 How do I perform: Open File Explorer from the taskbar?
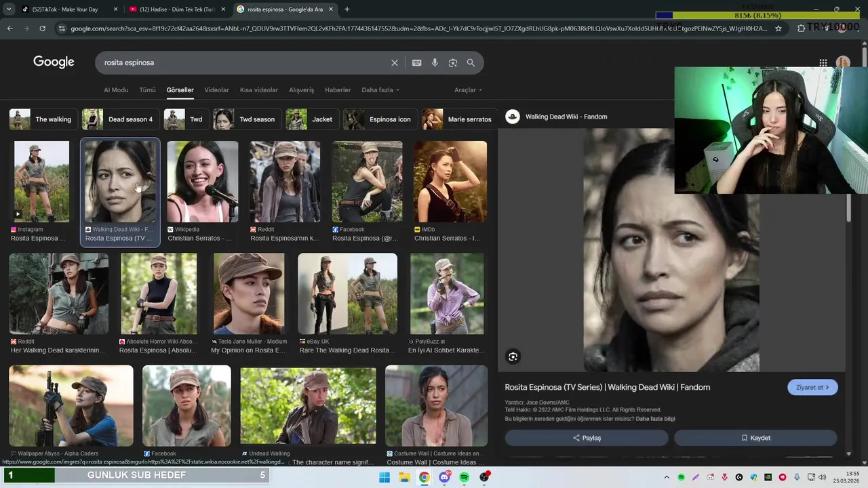pyautogui.click(x=404, y=477)
